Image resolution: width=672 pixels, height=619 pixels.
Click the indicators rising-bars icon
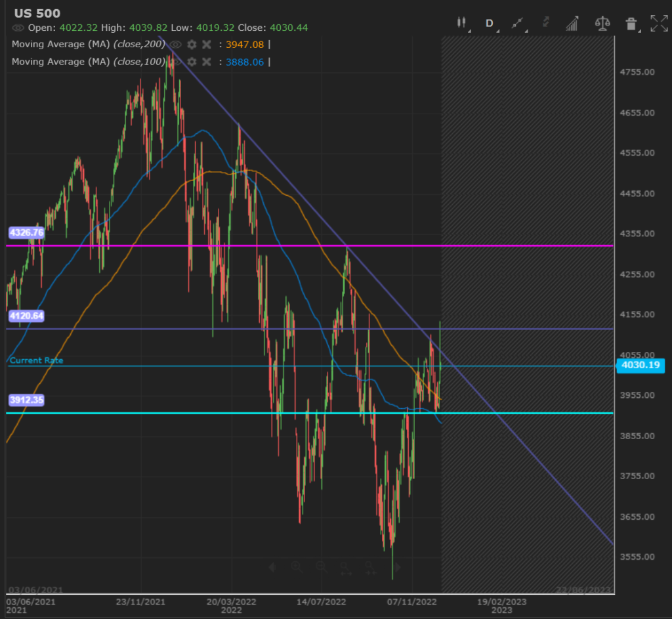tap(572, 24)
